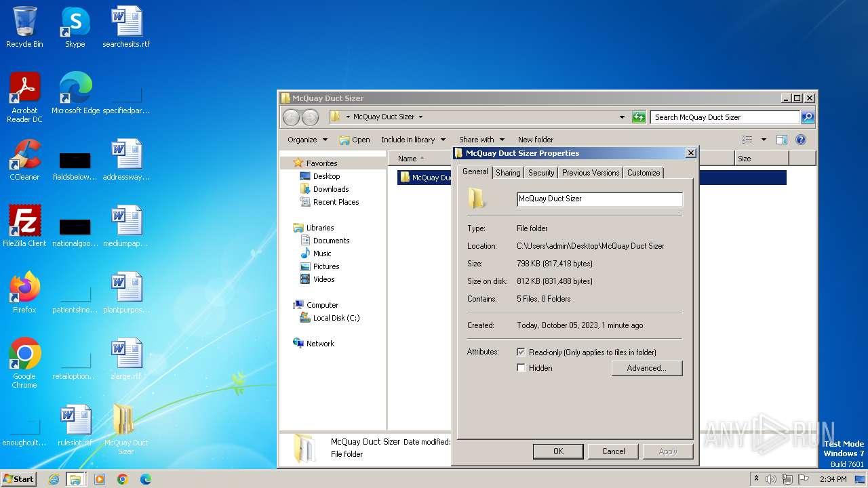Select Local Disk (C:) in tree

(330, 318)
